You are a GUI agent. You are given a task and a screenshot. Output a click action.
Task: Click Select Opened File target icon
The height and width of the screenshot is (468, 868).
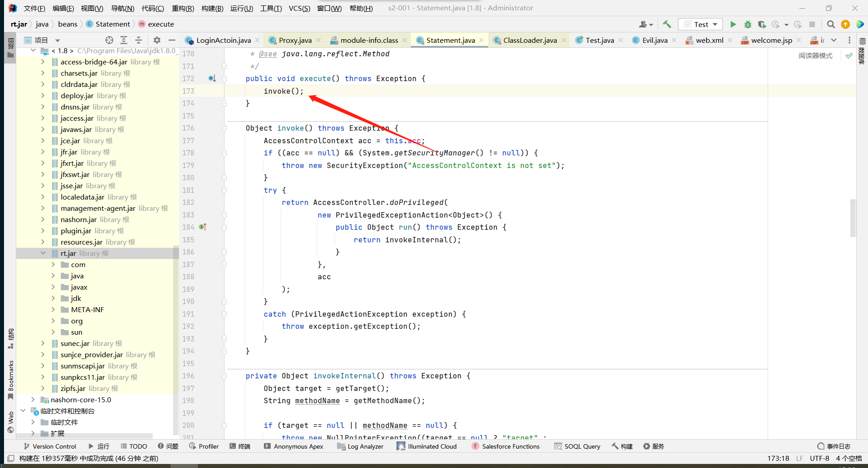109,40
